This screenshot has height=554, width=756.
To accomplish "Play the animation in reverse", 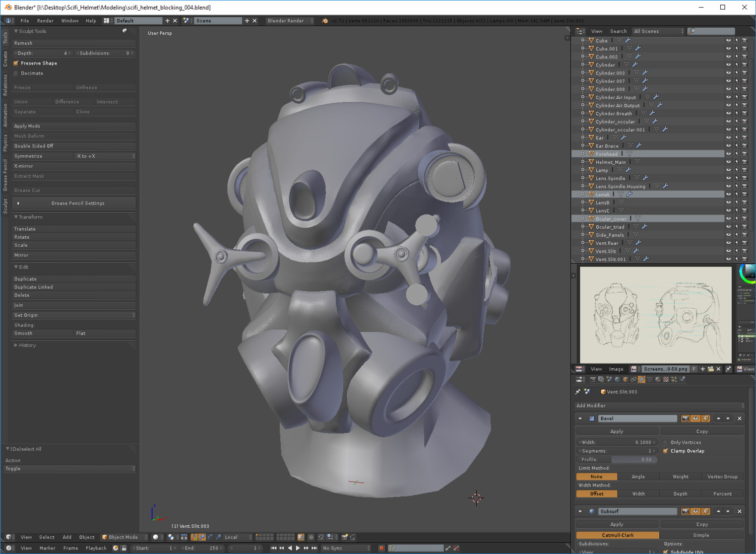I will click(x=290, y=548).
